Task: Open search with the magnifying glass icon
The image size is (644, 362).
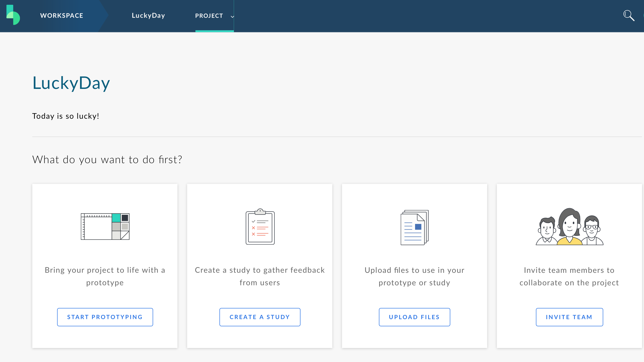Action: (629, 15)
